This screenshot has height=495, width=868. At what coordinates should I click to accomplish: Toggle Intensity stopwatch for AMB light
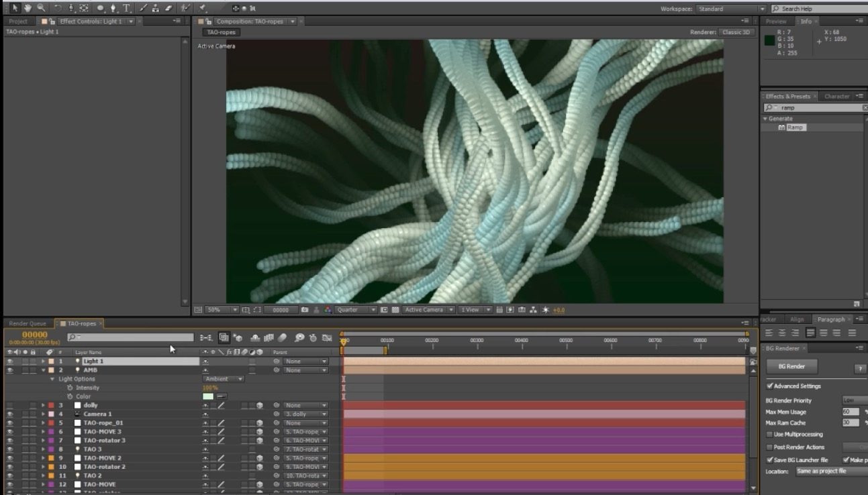coord(69,388)
